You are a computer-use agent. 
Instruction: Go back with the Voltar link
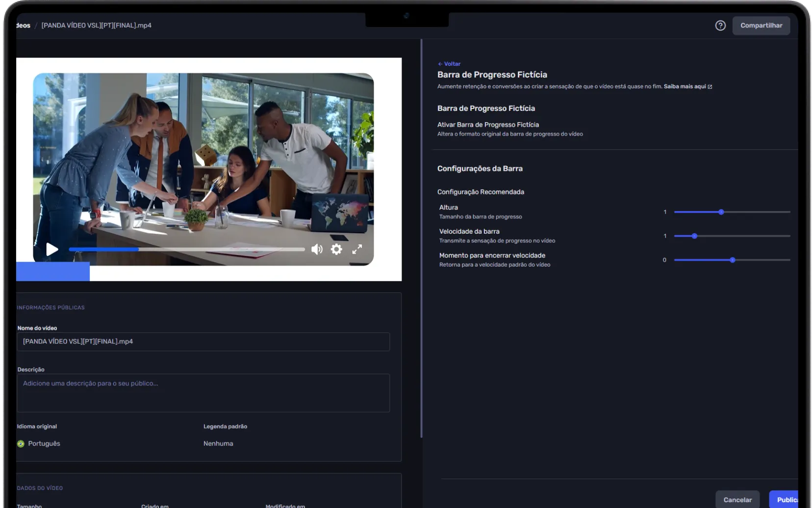[449, 64]
